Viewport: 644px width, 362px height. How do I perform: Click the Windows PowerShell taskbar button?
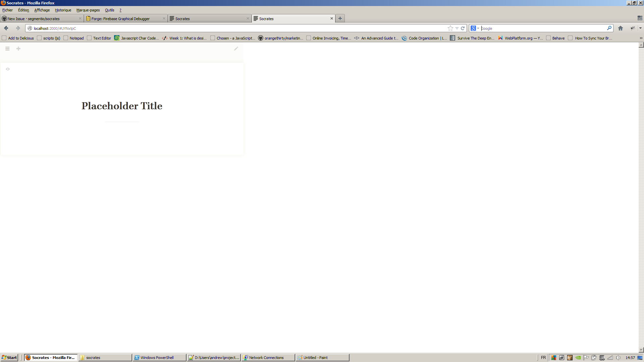(158, 357)
